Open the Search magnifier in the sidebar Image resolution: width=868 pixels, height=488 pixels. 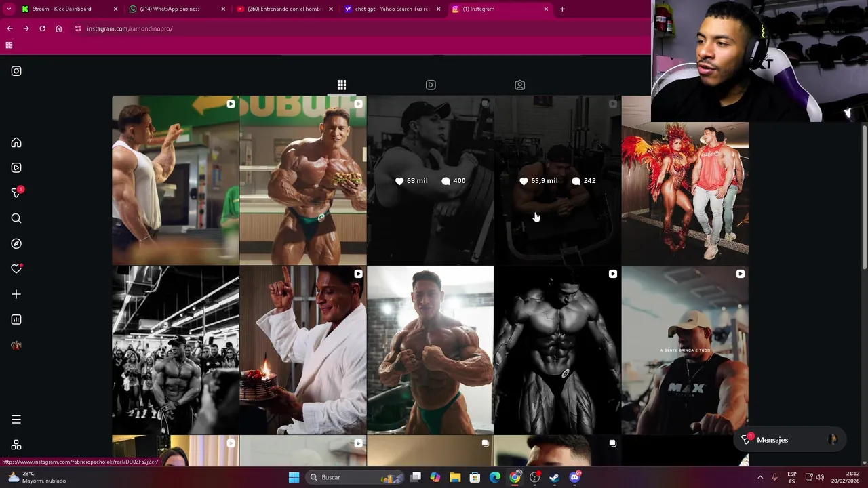click(16, 218)
